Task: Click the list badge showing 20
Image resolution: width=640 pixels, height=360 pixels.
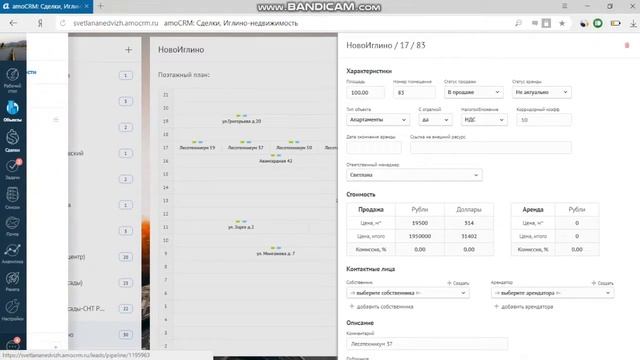Action: pos(125,257)
